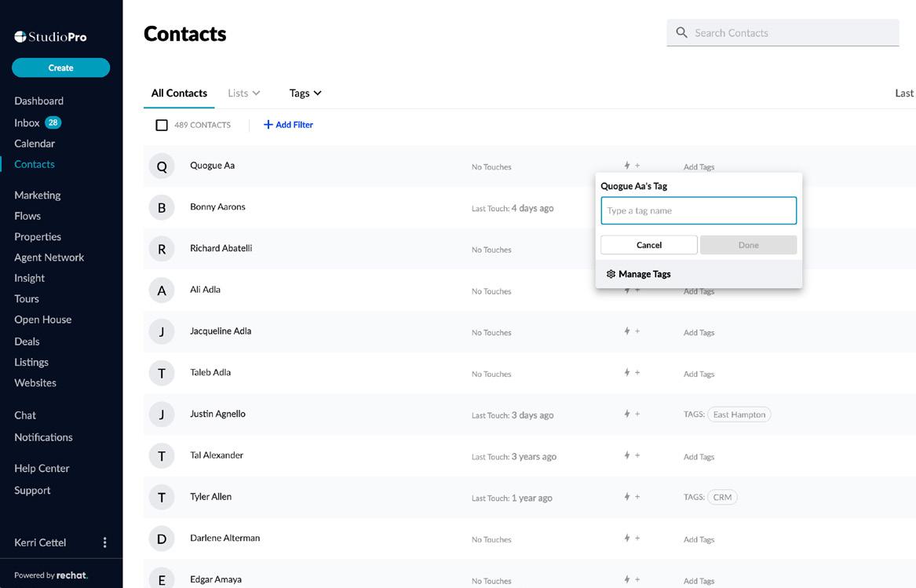Image resolution: width=916 pixels, height=588 pixels.
Task: Click Add Tags for Jacqueline Adla
Action: pyautogui.click(x=699, y=333)
